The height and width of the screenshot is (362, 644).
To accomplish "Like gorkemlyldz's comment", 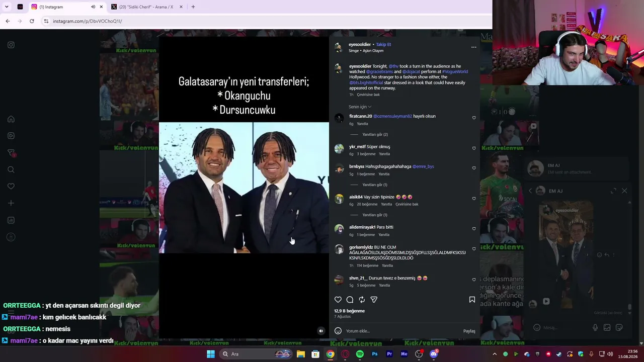I will click(474, 249).
